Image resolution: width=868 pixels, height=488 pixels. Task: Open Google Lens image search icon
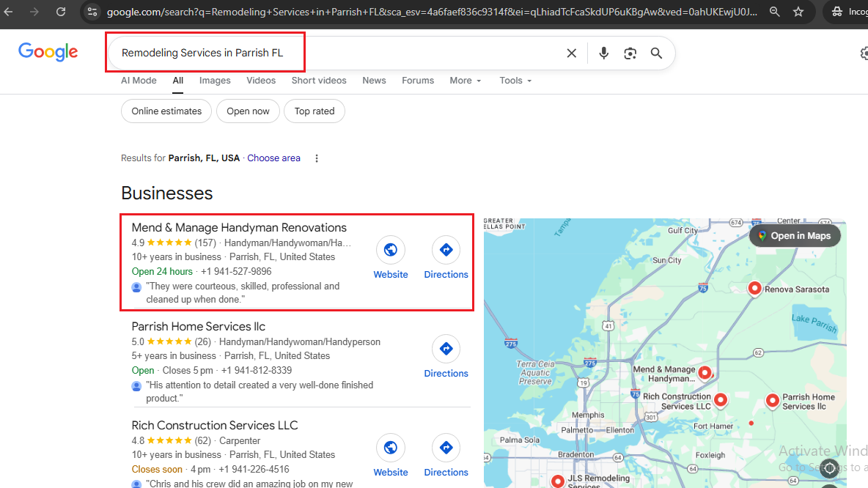click(630, 53)
